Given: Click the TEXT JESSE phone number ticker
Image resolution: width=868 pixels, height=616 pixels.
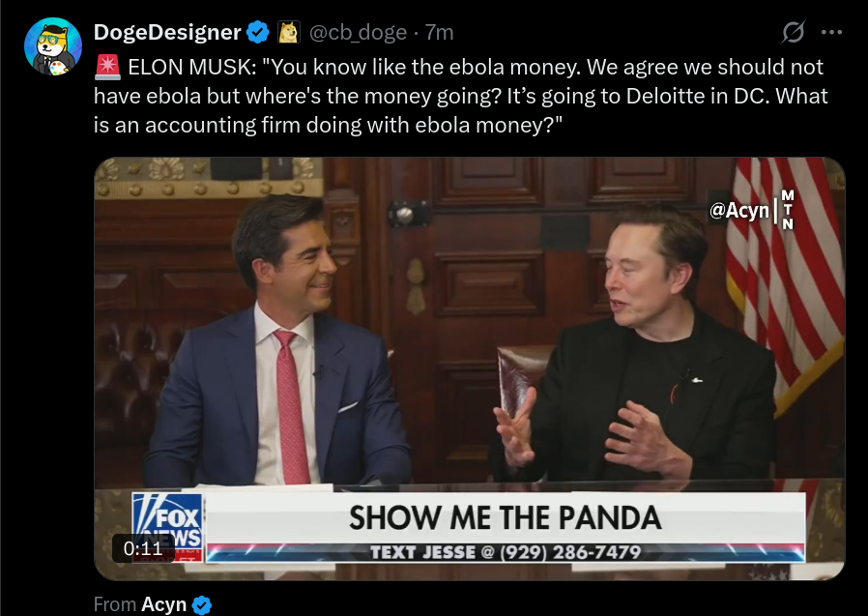Looking at the screenshot, I should point(506,552).
